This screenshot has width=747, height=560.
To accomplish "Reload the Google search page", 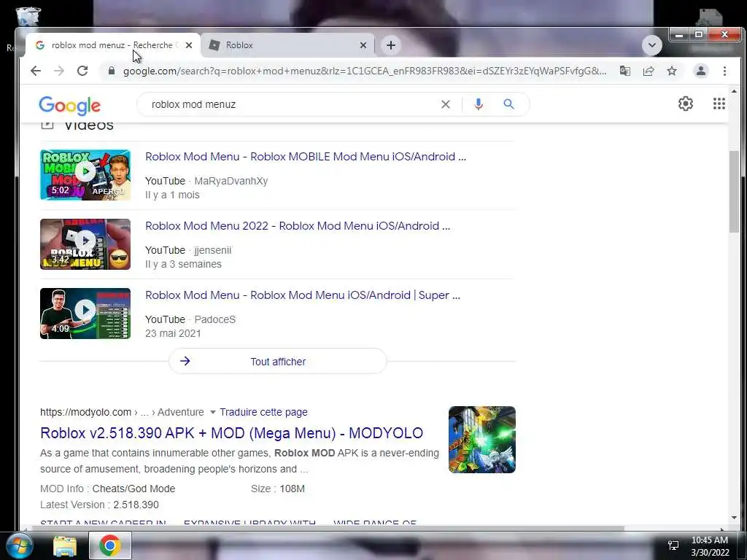I will tap(82, 71).
